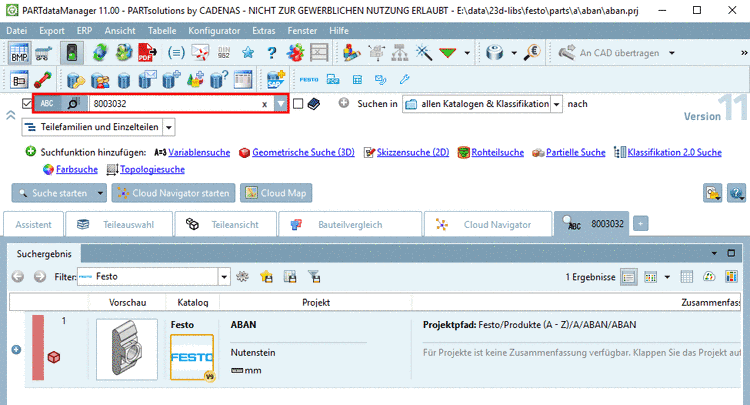Open the Export menu
The height and width of the screenshot is (405, 750).
pos(52,31)
